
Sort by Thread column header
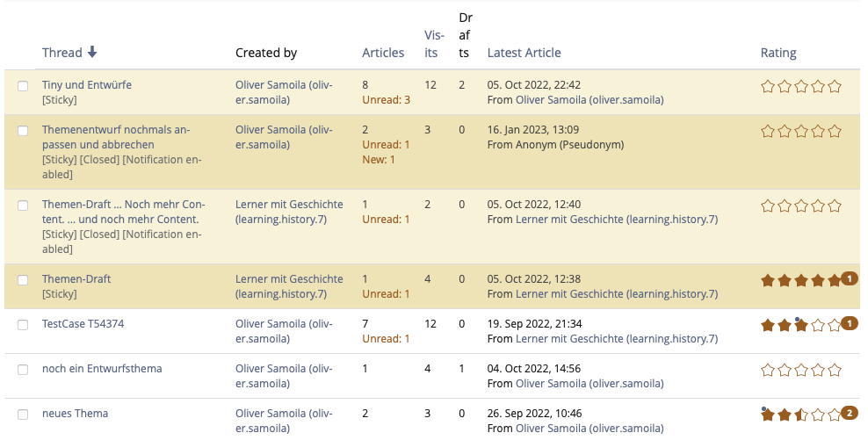pos(61,53)
